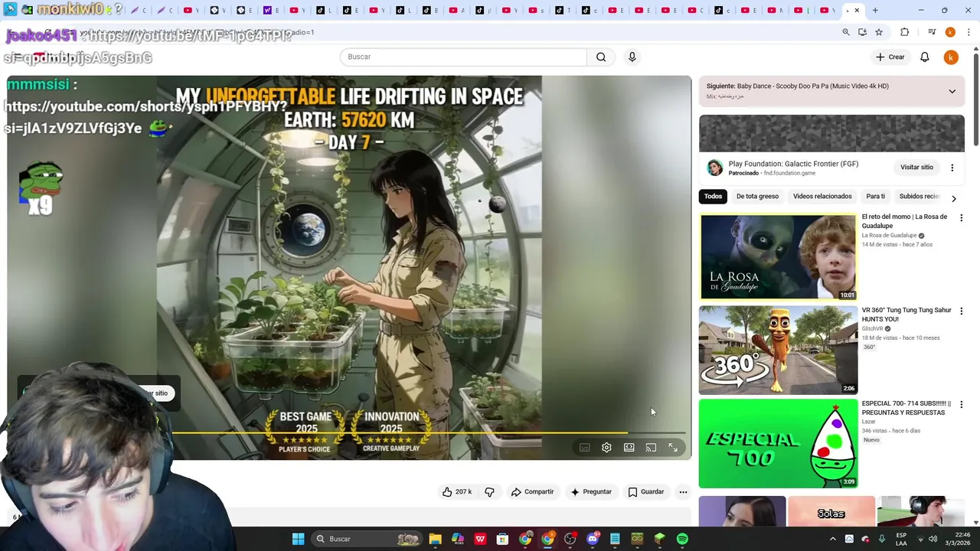980x551 pixels.
Task: Open VR 360 Tung Tung Sahur thumbnail
Action: 778,350
